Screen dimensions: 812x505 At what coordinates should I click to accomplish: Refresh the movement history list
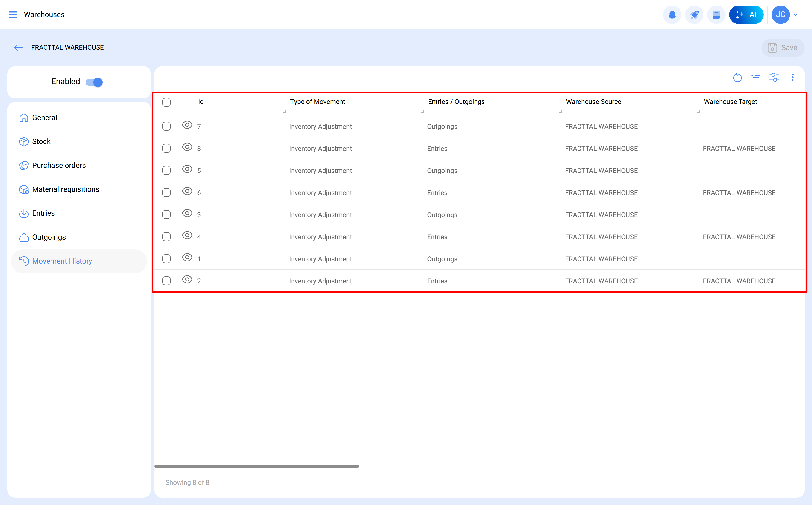(738, 77)
